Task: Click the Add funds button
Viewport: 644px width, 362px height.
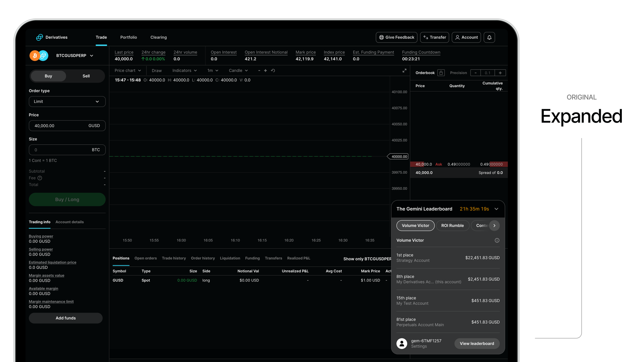Action: [66, 318]
